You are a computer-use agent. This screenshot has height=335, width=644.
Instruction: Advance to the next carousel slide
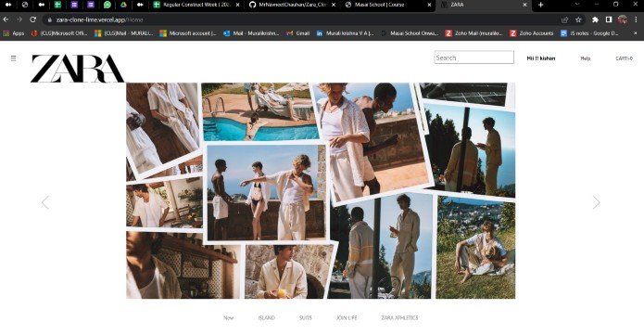[x=597, y=202]
